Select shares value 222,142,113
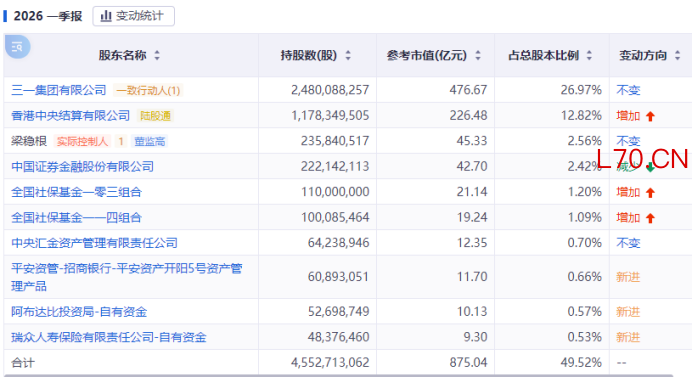The width and height of the screenshot is (692, 377). (x=335, y=166)
